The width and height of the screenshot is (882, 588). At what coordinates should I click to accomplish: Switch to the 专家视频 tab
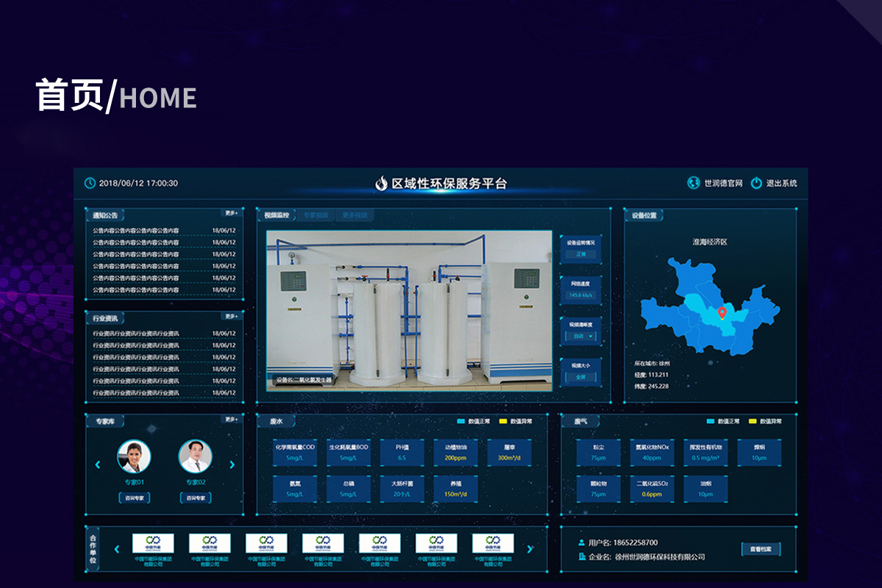[316, 215]
